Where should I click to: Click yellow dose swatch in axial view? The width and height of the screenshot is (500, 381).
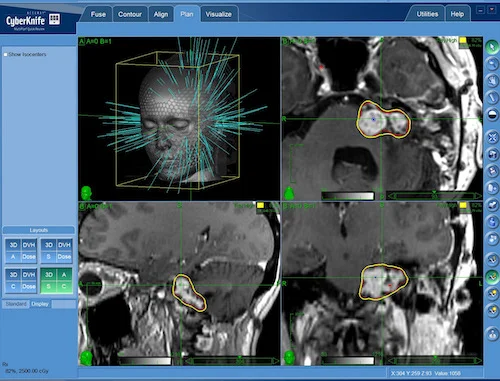point(463,40)
